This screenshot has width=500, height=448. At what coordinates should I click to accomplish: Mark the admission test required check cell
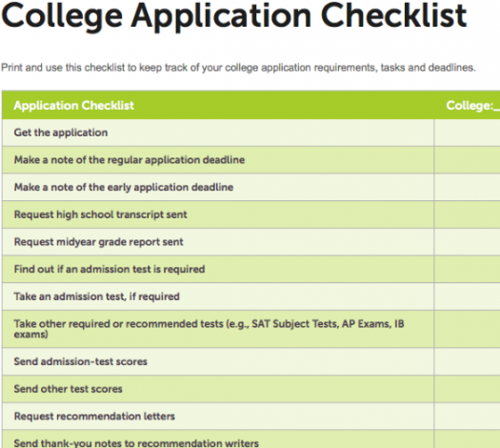(x=468, y=270)
